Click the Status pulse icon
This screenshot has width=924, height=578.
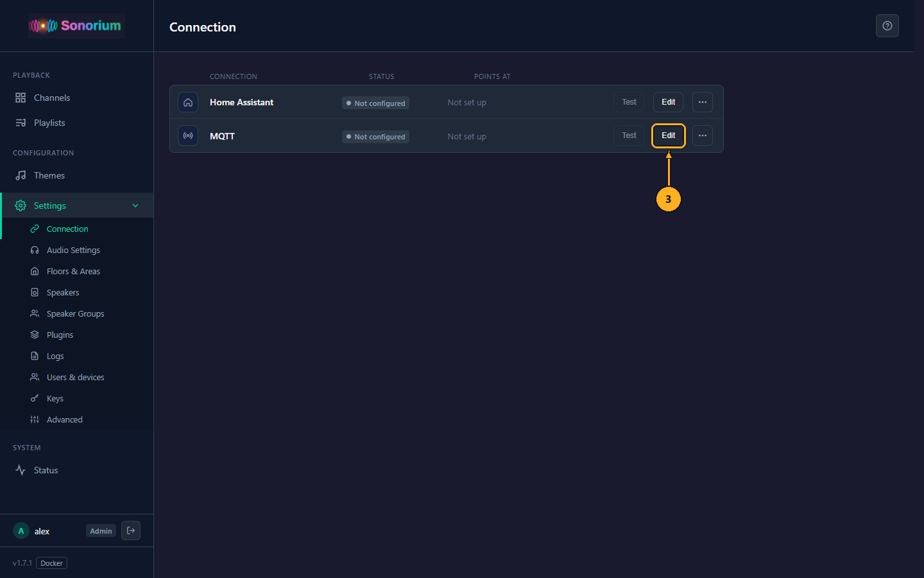(x=21, y=470)
